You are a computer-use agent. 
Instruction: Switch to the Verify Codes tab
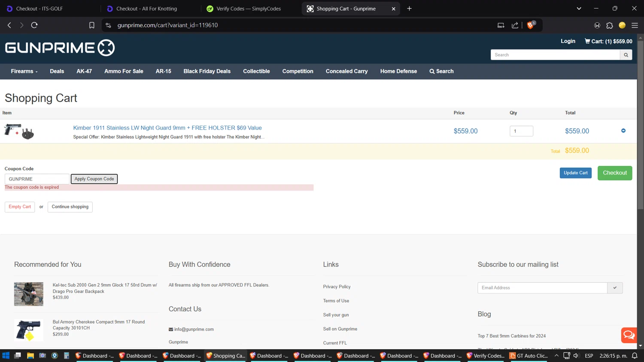pos(248,9)
